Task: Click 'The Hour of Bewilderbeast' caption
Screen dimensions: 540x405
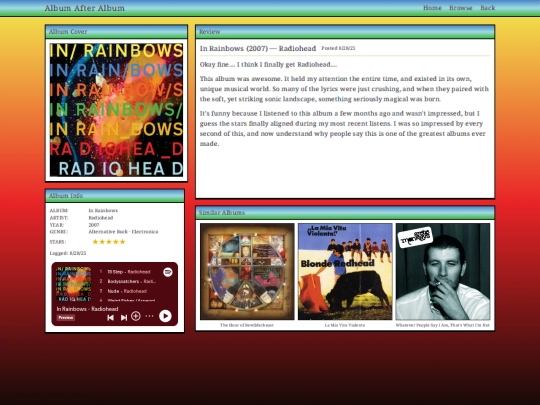Action: (247, 325)
